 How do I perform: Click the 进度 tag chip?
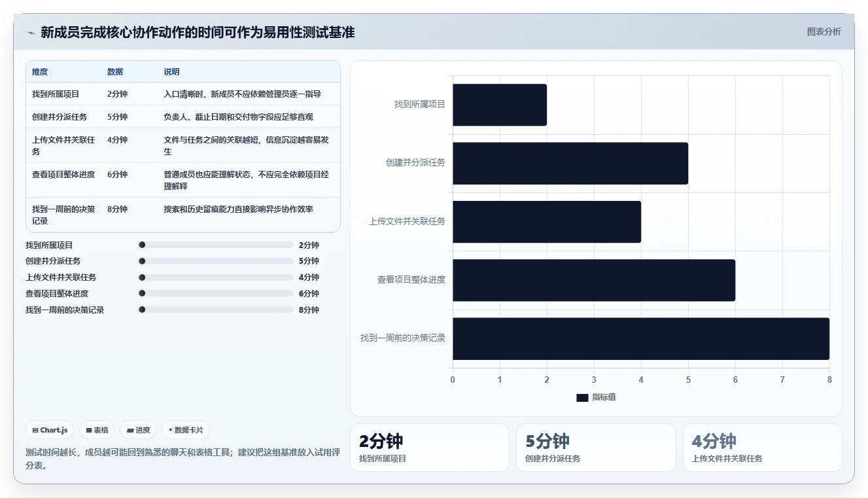click(x=138, y=430)
